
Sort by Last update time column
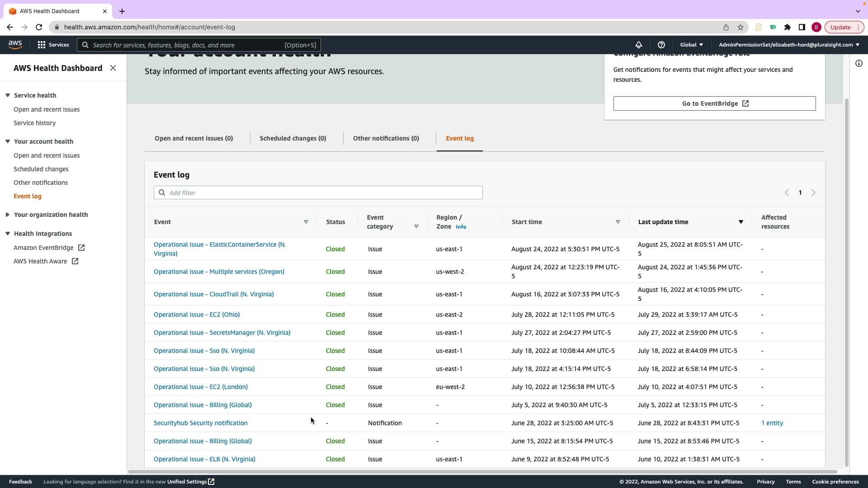pyautogui.click(x=741, y=222)
